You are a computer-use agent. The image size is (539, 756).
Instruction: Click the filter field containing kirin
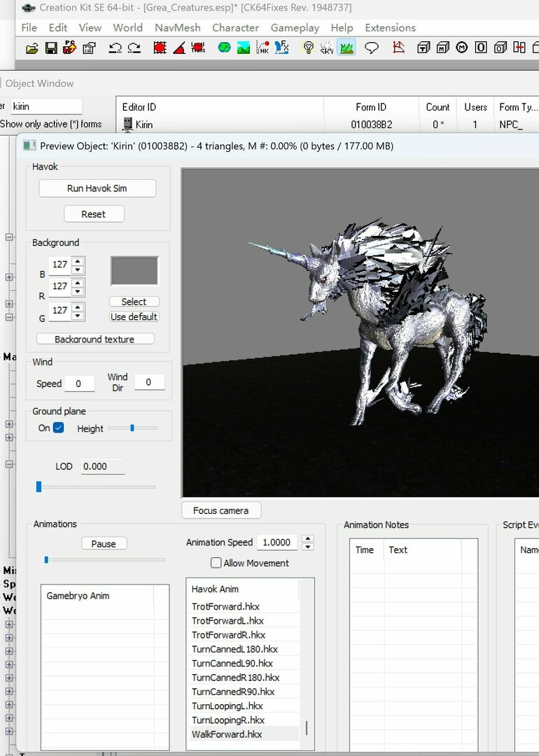coord(46,106)
